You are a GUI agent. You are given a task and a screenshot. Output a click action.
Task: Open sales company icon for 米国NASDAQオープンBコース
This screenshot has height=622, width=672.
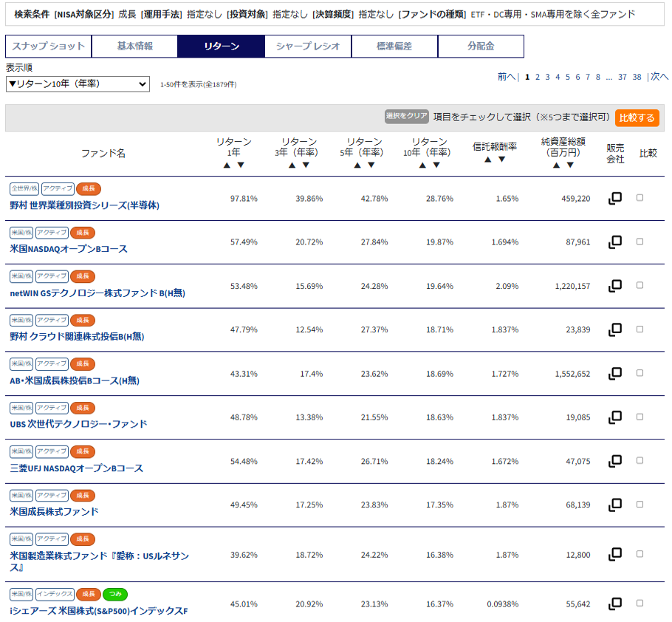click(x=614, y=242)
